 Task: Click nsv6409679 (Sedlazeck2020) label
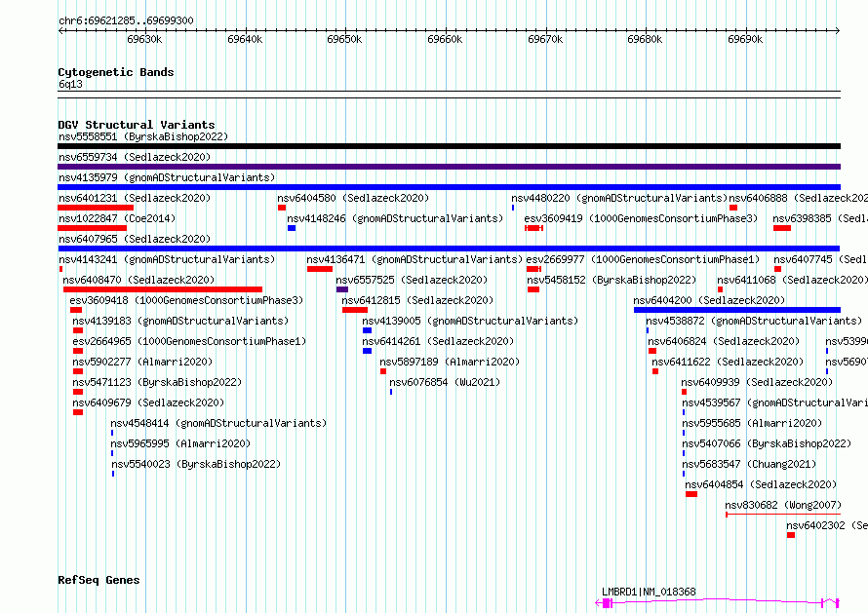[x=148, y=402]
